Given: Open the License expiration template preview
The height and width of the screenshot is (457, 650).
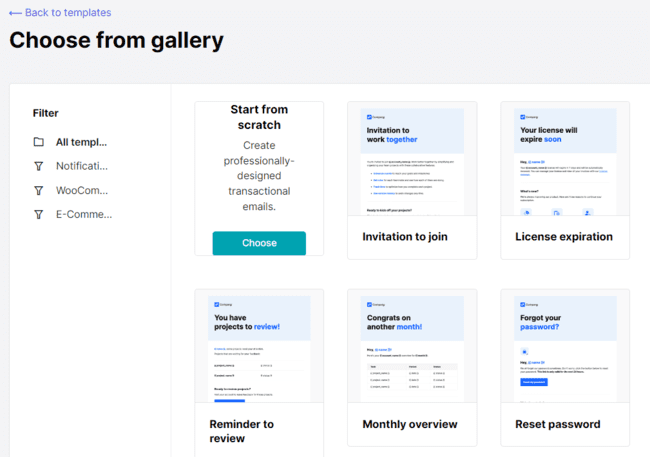Looking at the screenshot, I should 564,159.
